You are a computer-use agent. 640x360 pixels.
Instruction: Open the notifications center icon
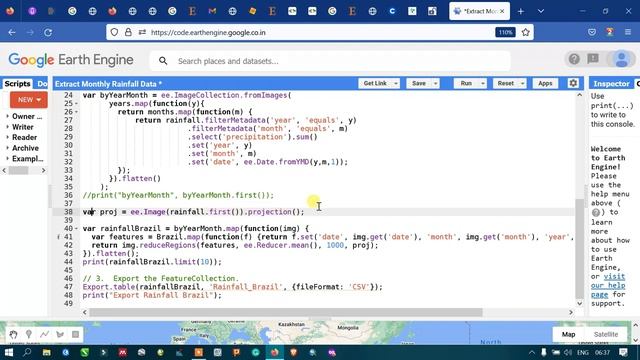click(624, 352)
